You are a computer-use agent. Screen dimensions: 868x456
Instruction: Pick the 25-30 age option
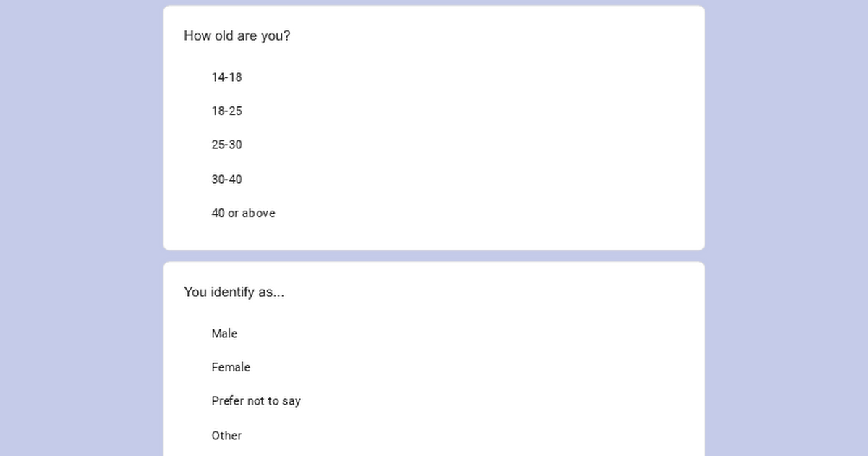(226, 145)
